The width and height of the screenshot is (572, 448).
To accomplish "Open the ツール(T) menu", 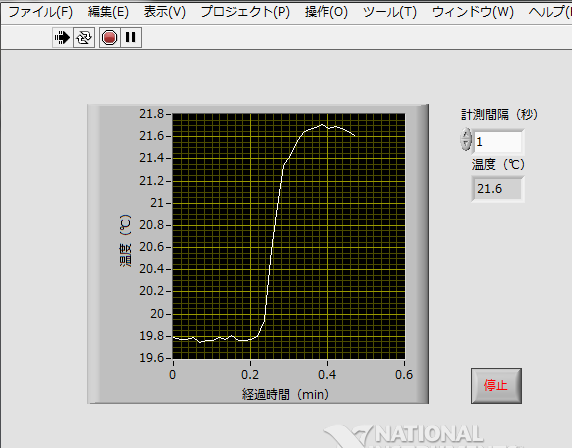I will [x=390, y=12].
